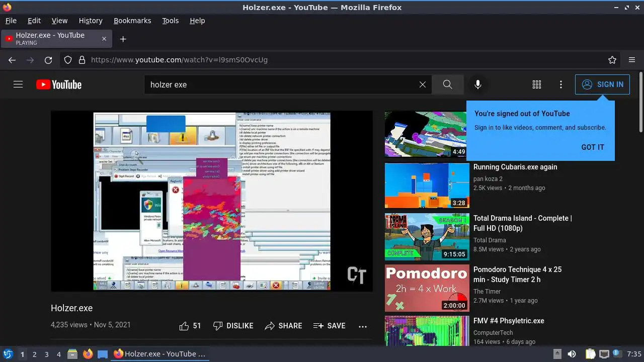Reload the page
Screen dimensions: 644x362
click(x=48, y=60)
